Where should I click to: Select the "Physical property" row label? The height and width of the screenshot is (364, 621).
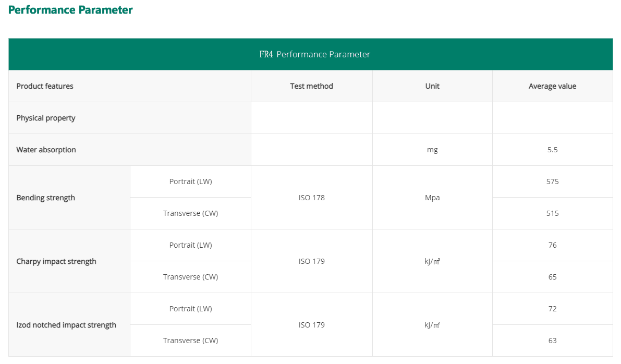click(x=46, y=118)
